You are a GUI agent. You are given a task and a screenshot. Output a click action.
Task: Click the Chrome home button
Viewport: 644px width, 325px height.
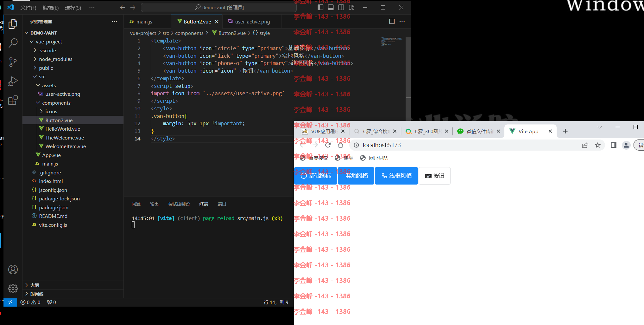(340, 145)
